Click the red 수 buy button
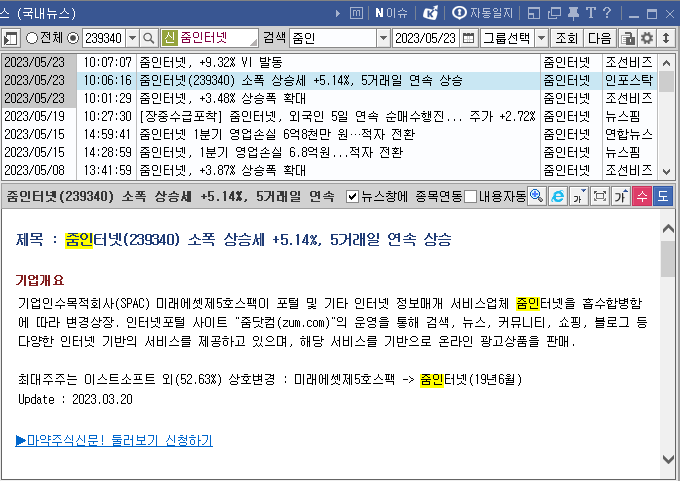Screen dimensions: 680x481 tap(642, 196)
